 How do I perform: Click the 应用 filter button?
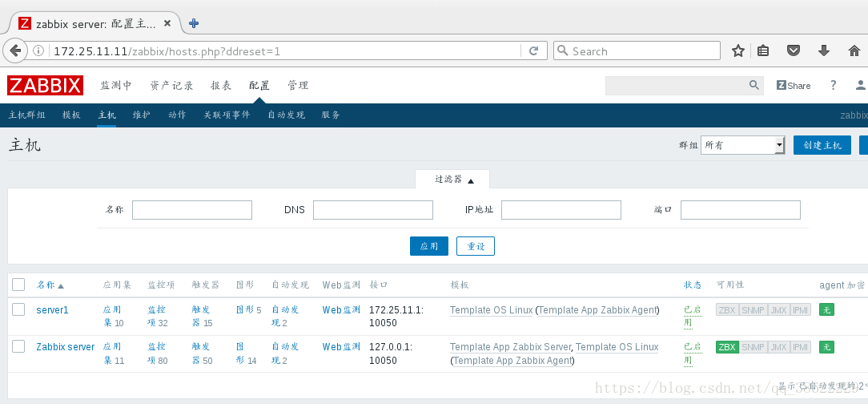(429, 246)
